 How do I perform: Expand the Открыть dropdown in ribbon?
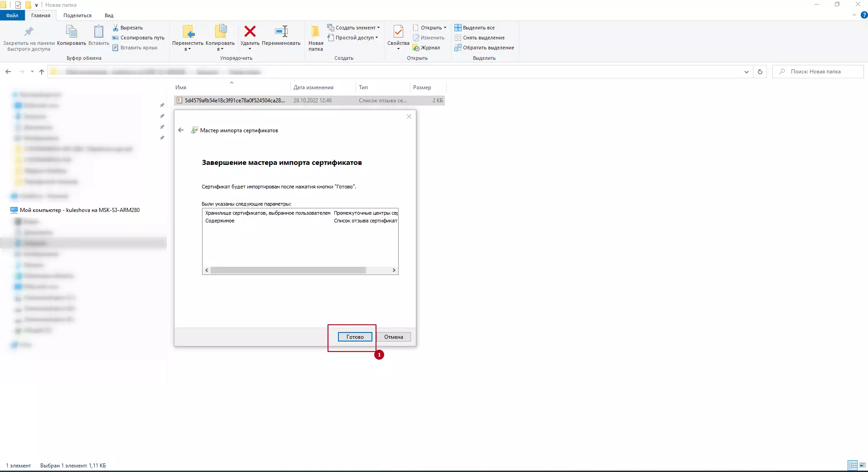tap(445, 28)
